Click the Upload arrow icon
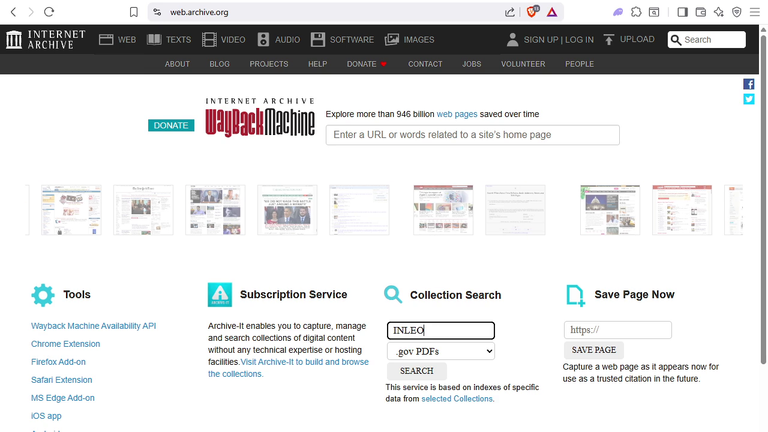Viewport: 768px width, 432px height. point(609,40)
